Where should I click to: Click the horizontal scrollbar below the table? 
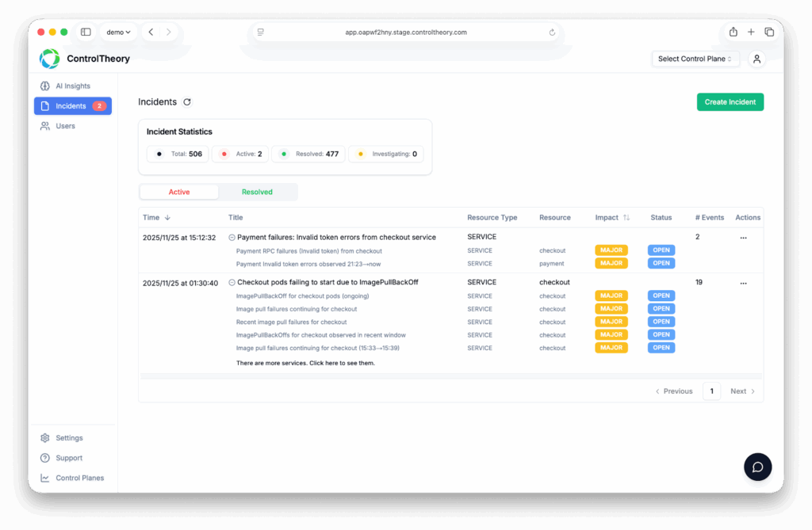[450, 376]
